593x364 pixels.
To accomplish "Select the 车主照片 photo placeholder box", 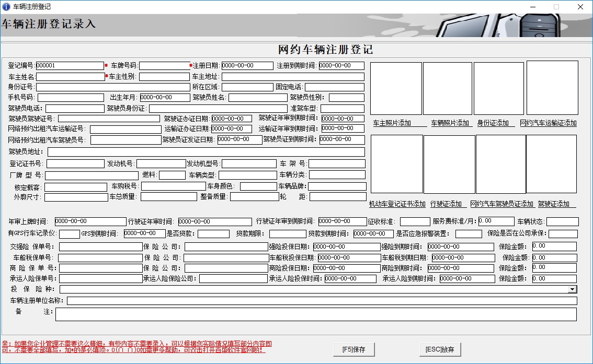I will (x=396, y=88).
